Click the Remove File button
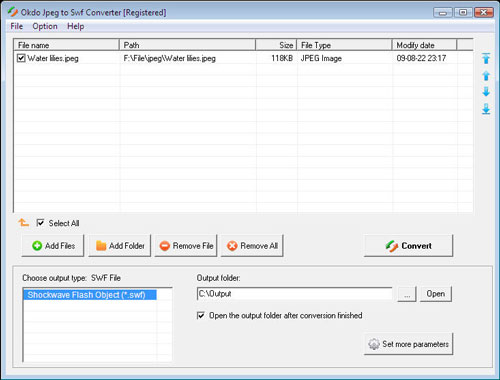 186,246
